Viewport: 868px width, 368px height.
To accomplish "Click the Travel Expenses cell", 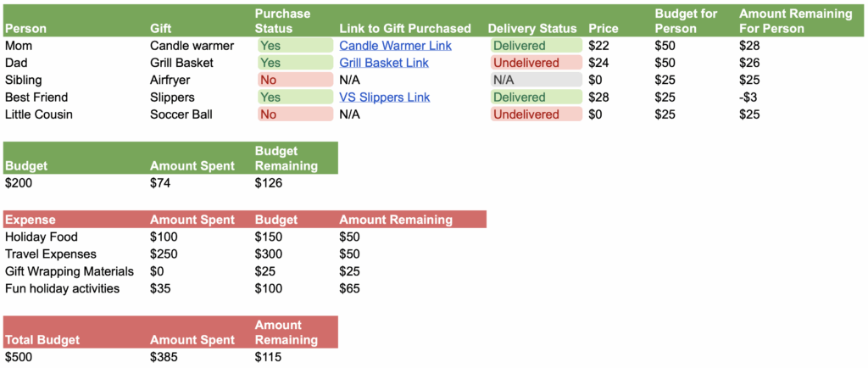I will point(51,254).
